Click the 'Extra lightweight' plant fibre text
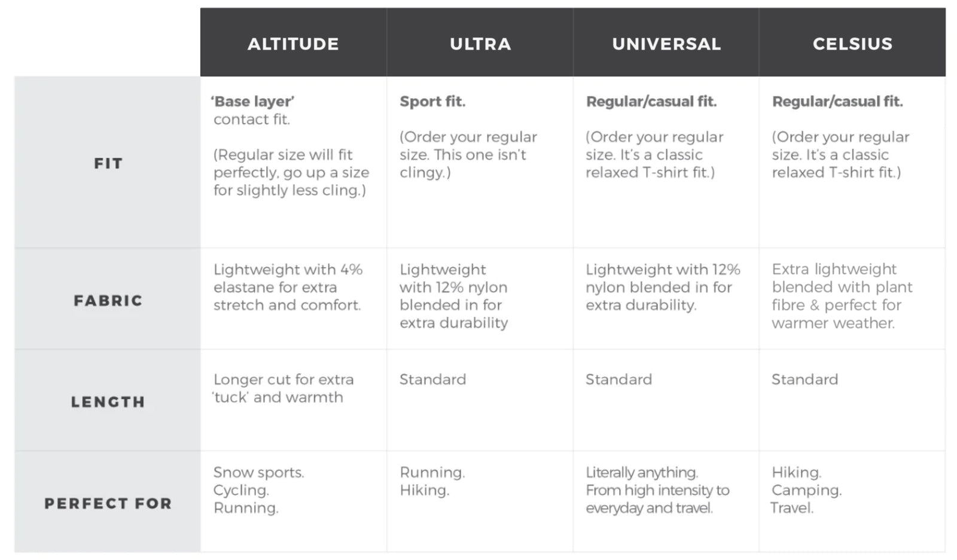The height and width of the screenshot is (560, 957). 842,296
